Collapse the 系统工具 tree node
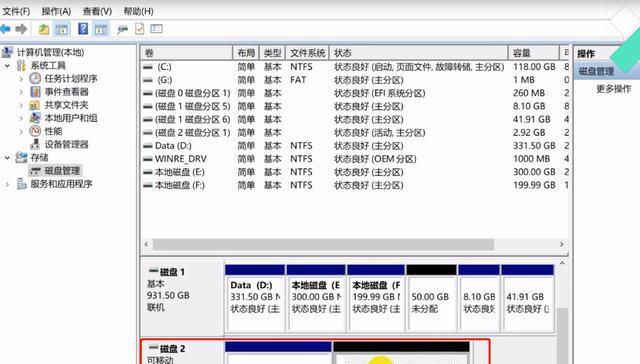The image size is (640, 364). 7,65
